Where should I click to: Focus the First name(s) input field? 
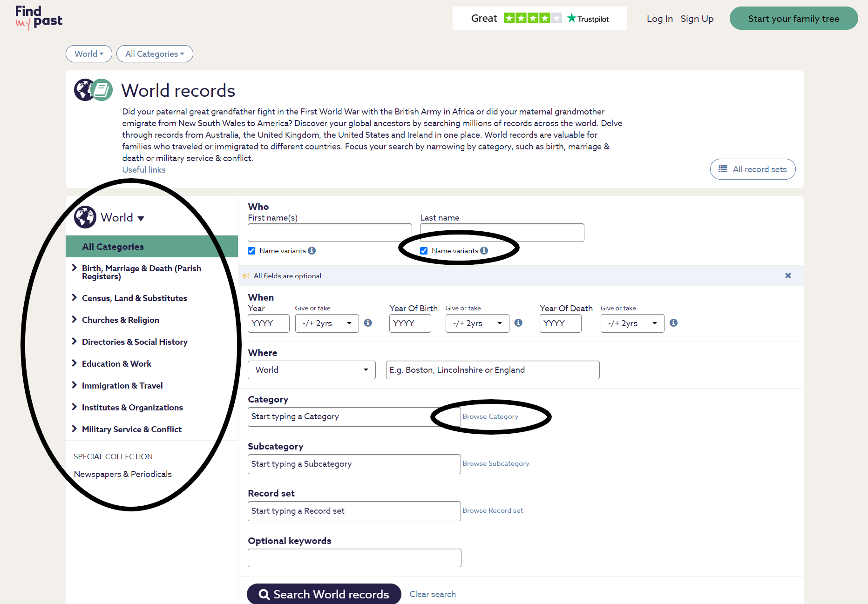point(330,233)
